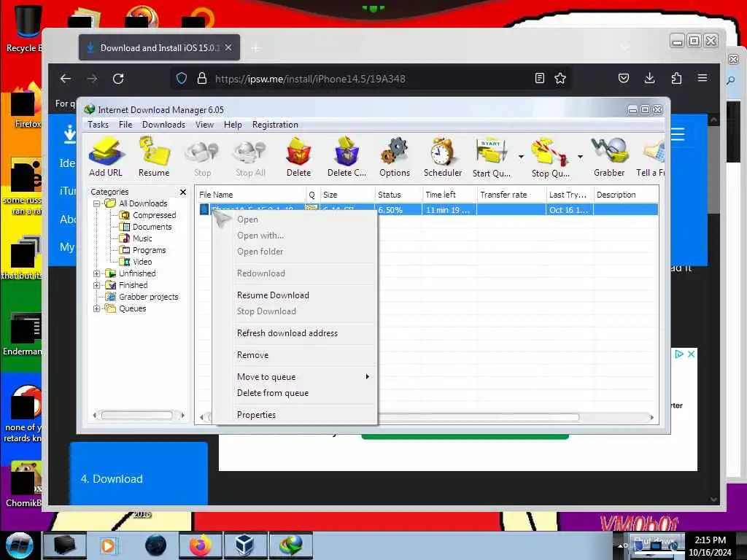This screenshot has width=747, height=560.
Task: Toggle Firefox reader view icon
Action: [539, 79]
